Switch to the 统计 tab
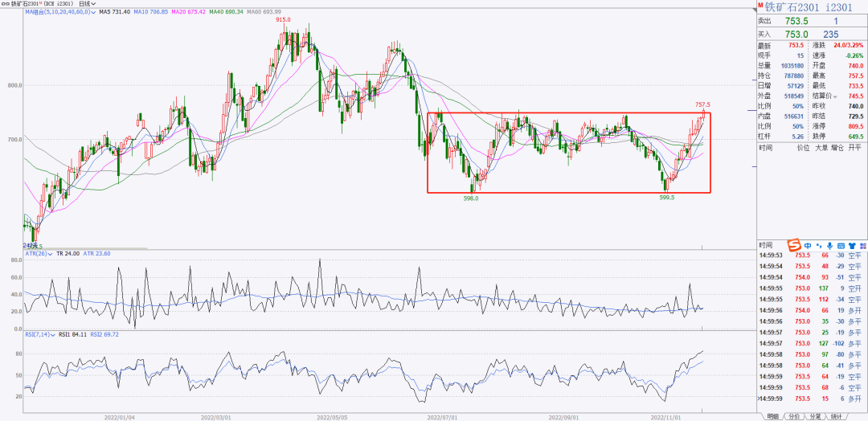This screenshot has width=868, height=421. point(836,416)
